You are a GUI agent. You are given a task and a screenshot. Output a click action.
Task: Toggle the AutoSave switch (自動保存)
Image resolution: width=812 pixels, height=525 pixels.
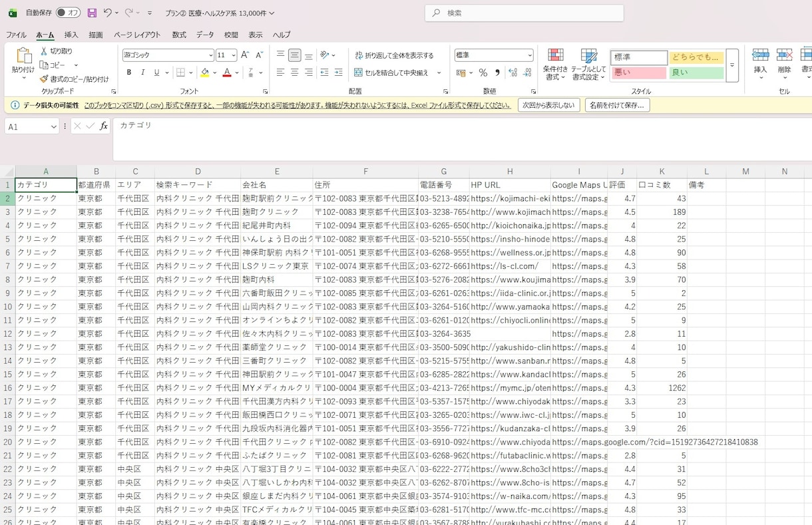pos(68,13)
